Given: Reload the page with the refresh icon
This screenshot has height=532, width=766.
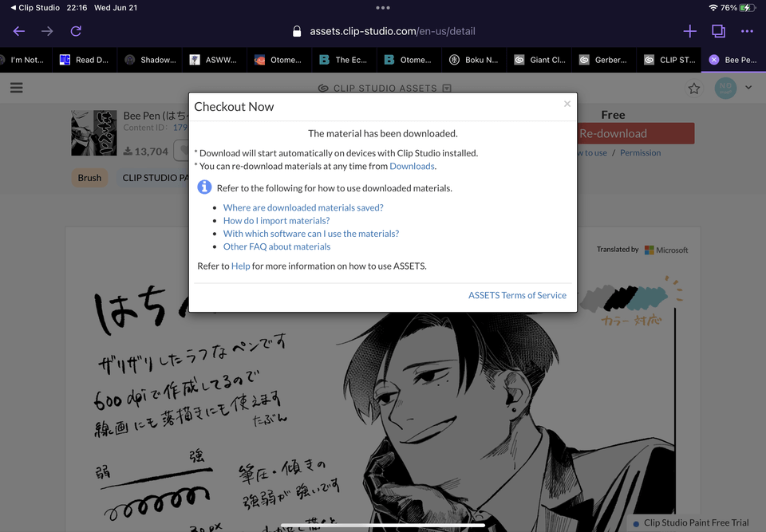Looking at the screenshot, I should coord(76,31).
